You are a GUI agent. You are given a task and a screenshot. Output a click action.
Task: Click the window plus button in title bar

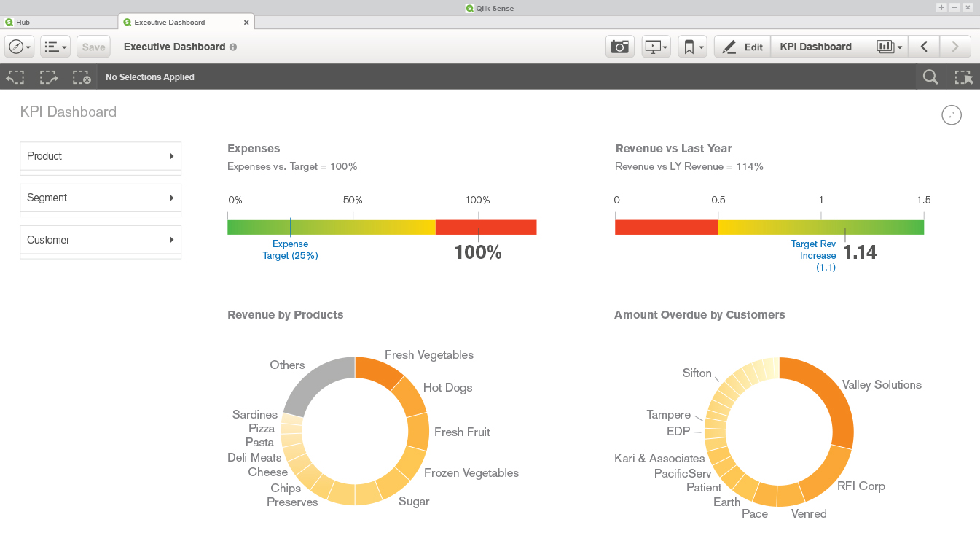tap(941, 7)
